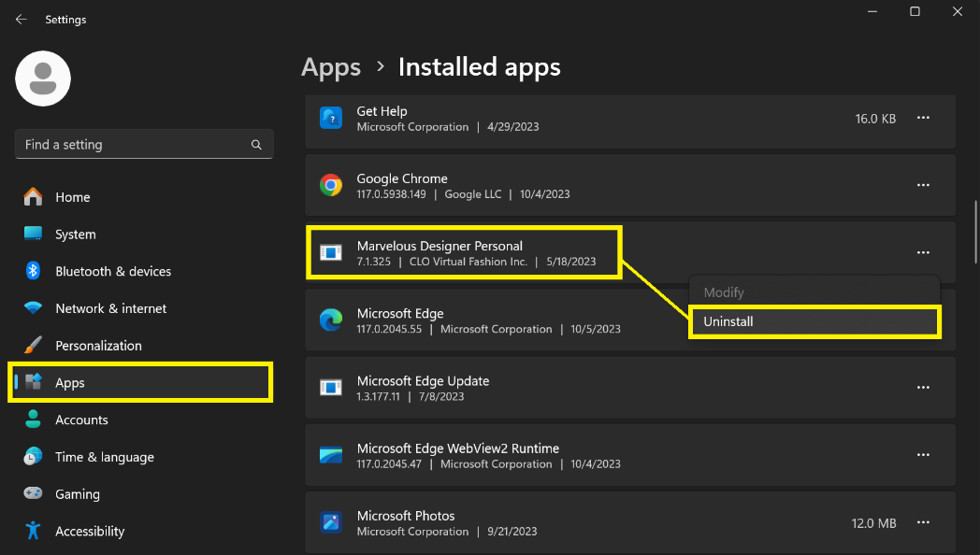980x555 pixels.
Task: Click the Microsoft Edge Update name
Action: 423,381
